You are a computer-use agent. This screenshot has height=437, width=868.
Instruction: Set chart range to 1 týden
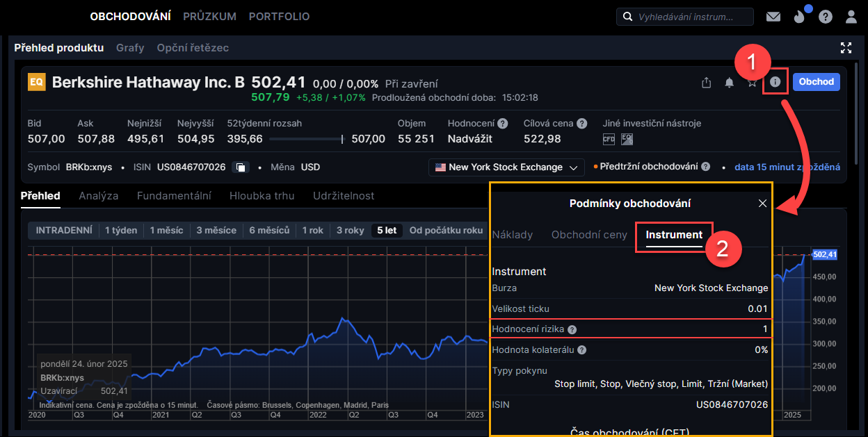tap(121, 231)
